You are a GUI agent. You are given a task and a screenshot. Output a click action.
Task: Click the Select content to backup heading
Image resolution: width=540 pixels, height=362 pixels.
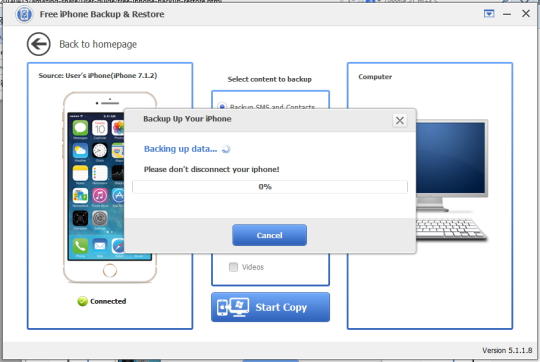coord(270,79)
